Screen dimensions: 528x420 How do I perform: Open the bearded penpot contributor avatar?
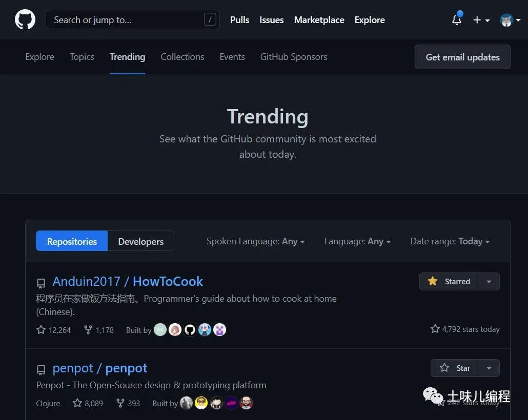[246, 403]
